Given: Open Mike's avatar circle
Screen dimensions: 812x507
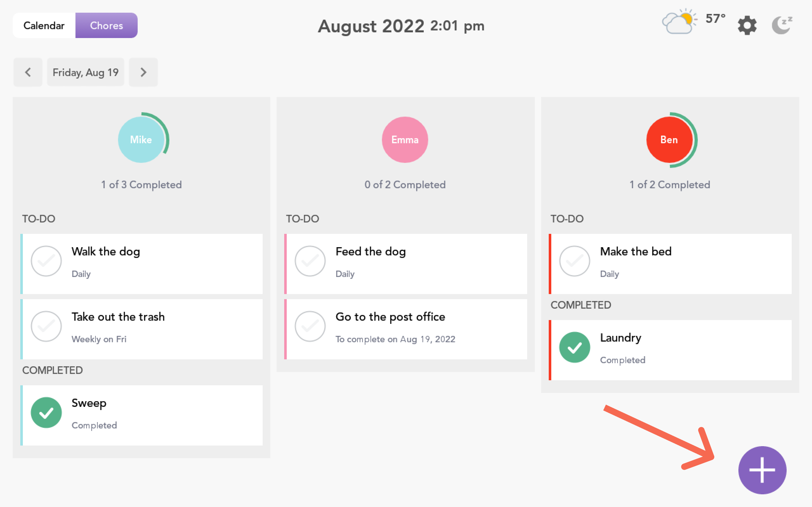Looking at the screenshot, I should 141,139.
